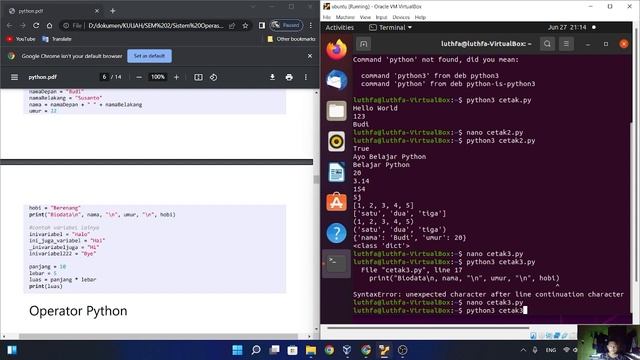The image size is (640, 360).
Task: Select Terminal icon in Ubuntu dock
Action: click(x=336, y=264)
